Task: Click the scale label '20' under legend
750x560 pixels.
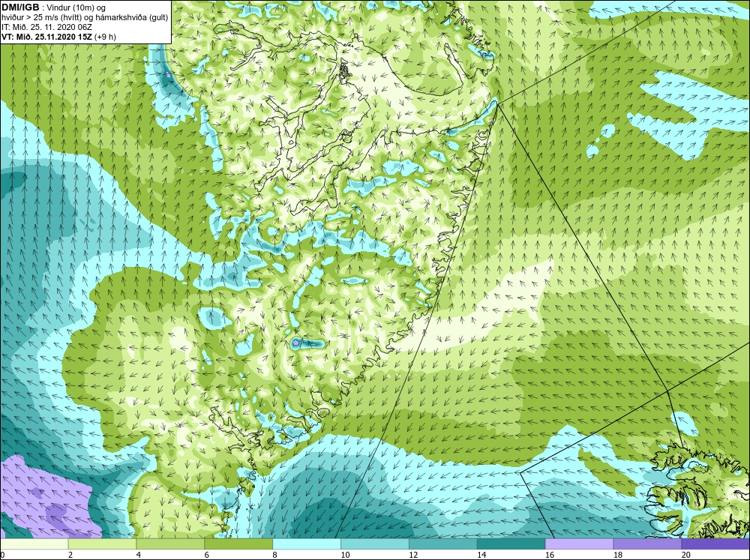Action: point(685,555)
